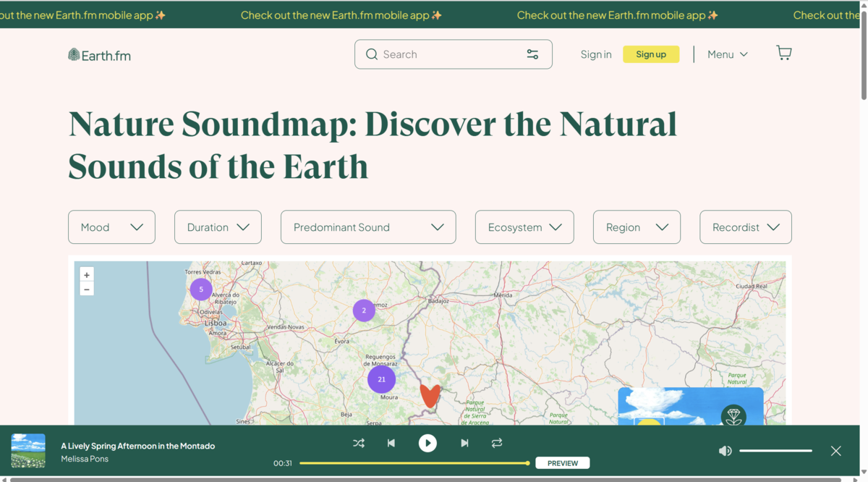Viewport: 868px width, 482px height.
Task: Open the shopping cart
Action: (x=784, y=53)
